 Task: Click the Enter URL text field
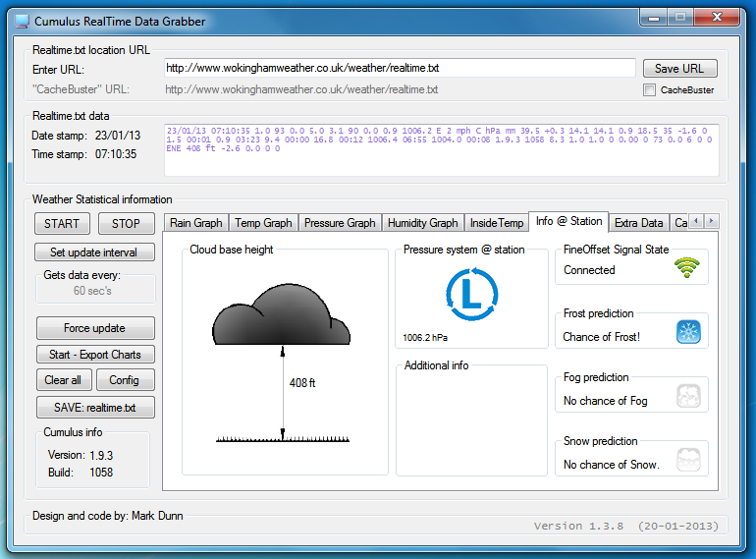(400, 69)
